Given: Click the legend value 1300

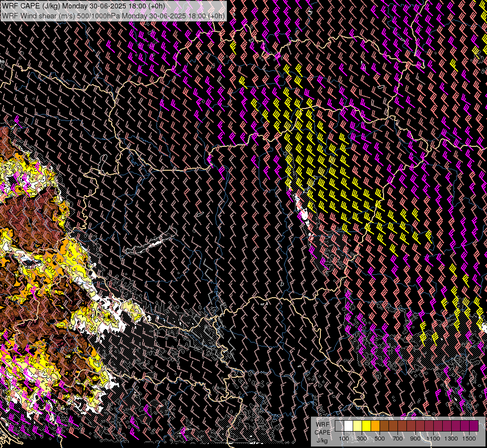Looking at the screenshot, I should click(x=451, y=439).
